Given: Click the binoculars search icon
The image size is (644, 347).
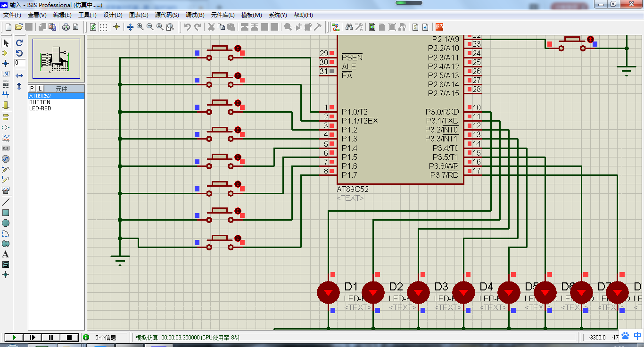Looking at the screenshot, I should (x=349, y=27).
